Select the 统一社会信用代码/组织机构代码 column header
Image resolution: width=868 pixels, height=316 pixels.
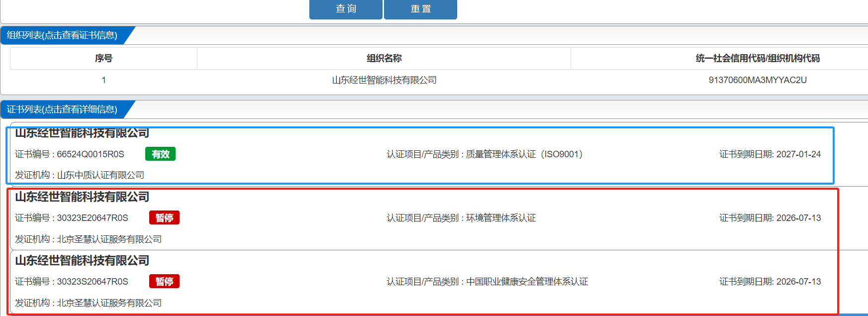coord(758,58)
